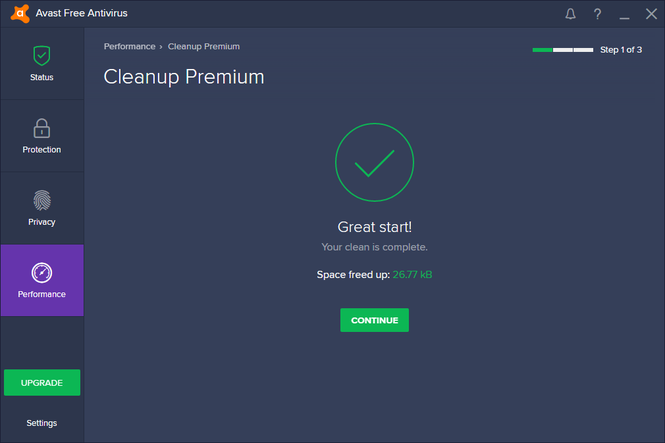Click the 'Cleanup Premium' page title
The image size is (665, 443).
point(184,77)
